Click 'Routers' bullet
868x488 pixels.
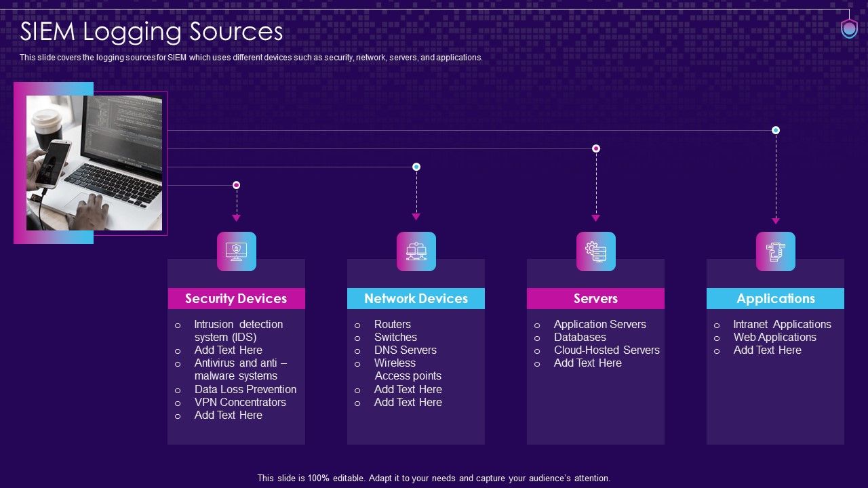393,324
